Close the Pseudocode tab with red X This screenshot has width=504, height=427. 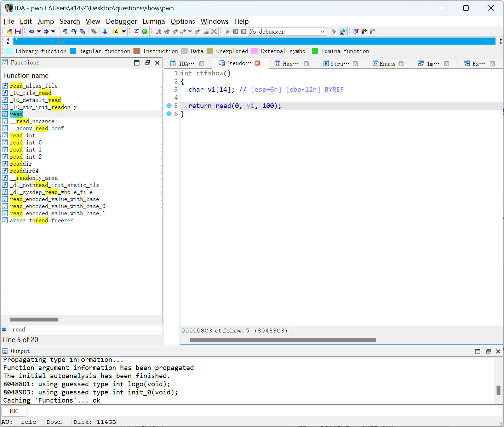point(258,63)
